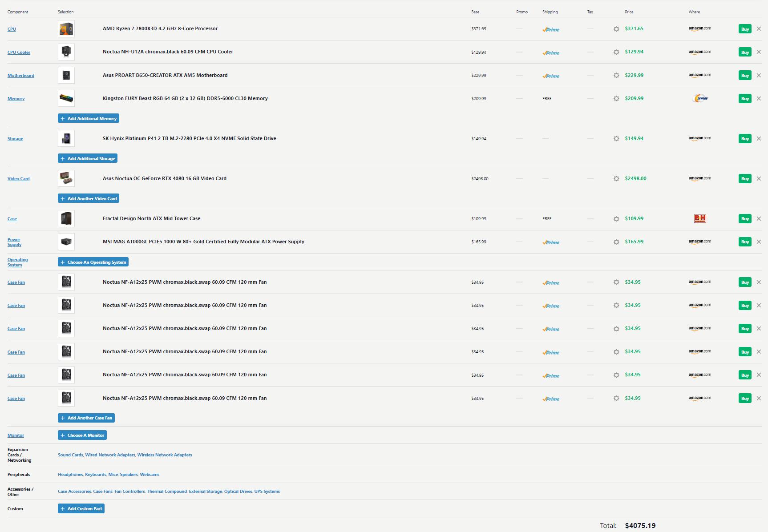Open the Asus PROART B650-CREATOR motherboard product page
768x532 pixels.
tap(165, 75)
